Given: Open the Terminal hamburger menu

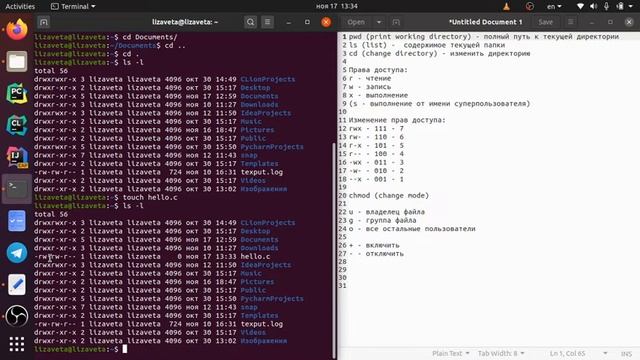Looking at the screenshot, I should [x=267, y=22].
